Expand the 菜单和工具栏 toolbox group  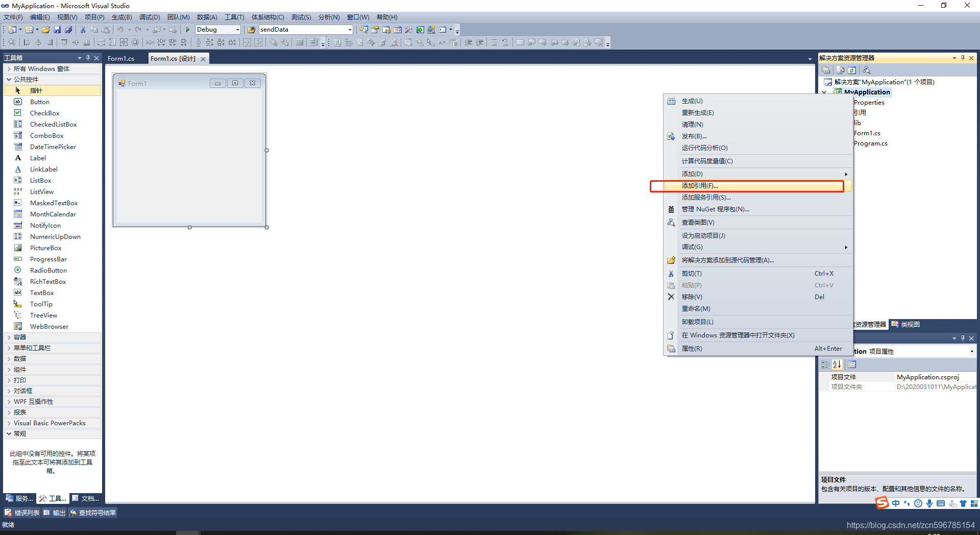tap(9, 348)
